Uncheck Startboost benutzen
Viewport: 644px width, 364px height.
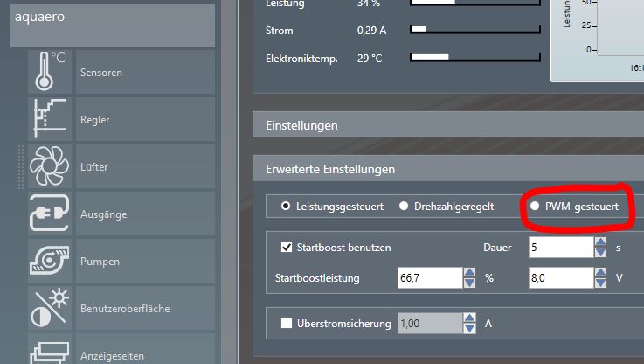click(287, 248)
